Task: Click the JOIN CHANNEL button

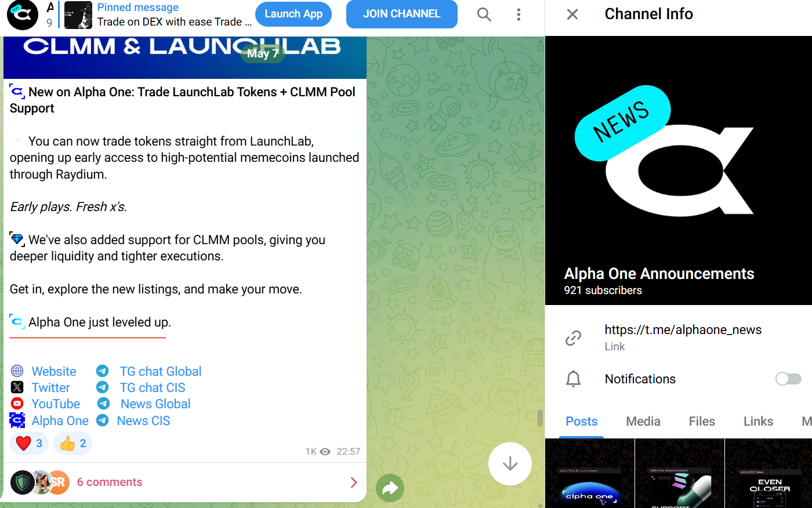Action: [x=402, y=14]
